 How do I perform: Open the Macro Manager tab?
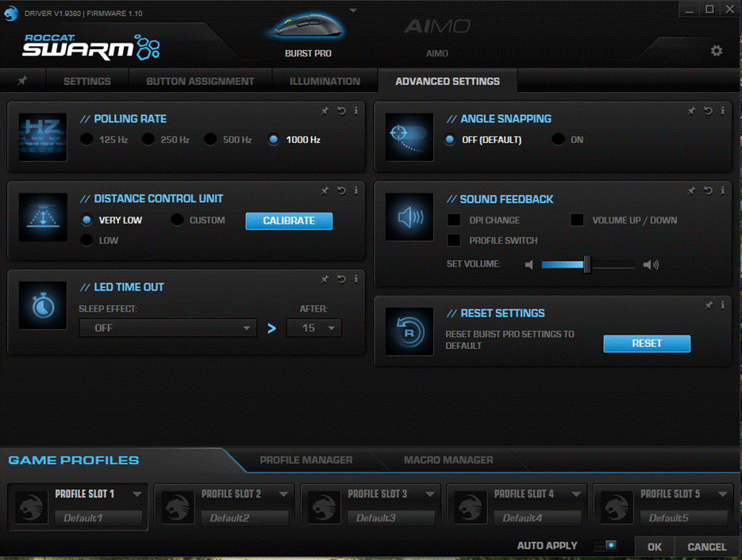[x=448, y=460]
